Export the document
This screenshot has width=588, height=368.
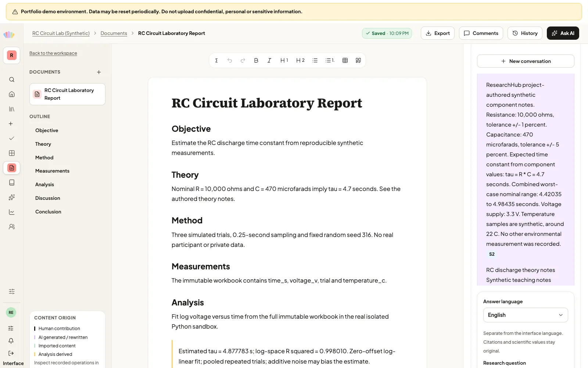(x=438, y=33)
